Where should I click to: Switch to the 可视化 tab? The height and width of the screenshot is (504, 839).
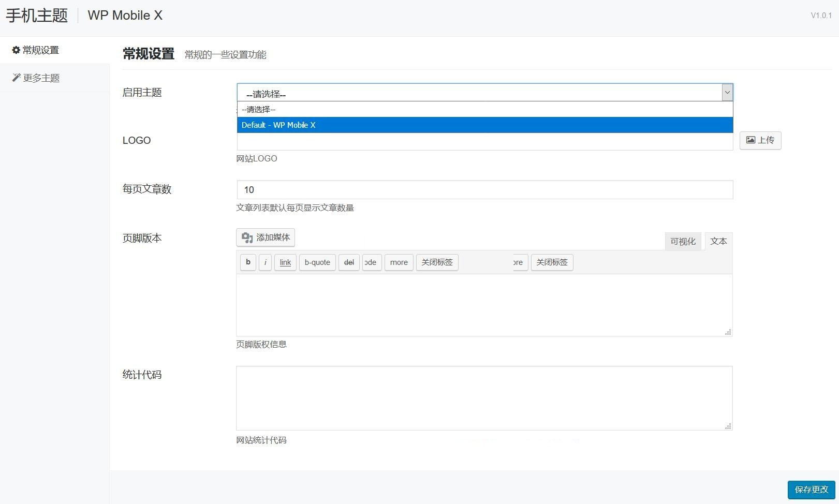[x=683, y=241]
